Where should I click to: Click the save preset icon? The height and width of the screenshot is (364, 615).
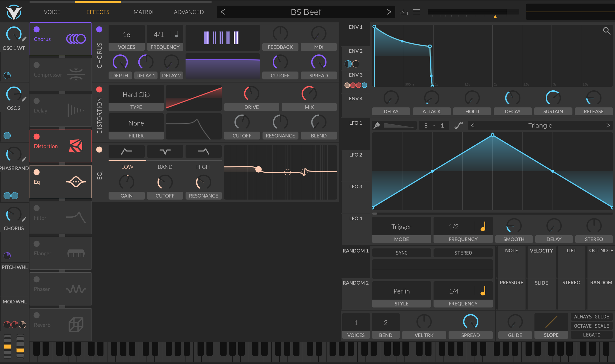click(x=403, y=12)
